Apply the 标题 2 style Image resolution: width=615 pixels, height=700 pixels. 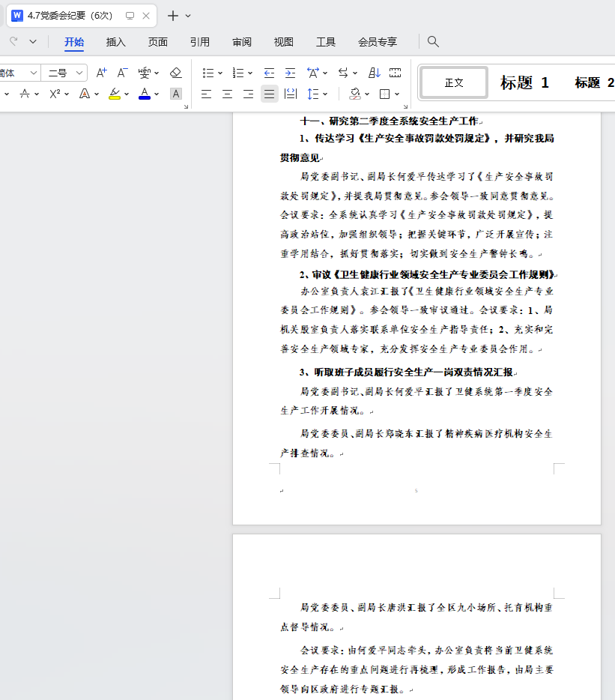pos(593,82)
